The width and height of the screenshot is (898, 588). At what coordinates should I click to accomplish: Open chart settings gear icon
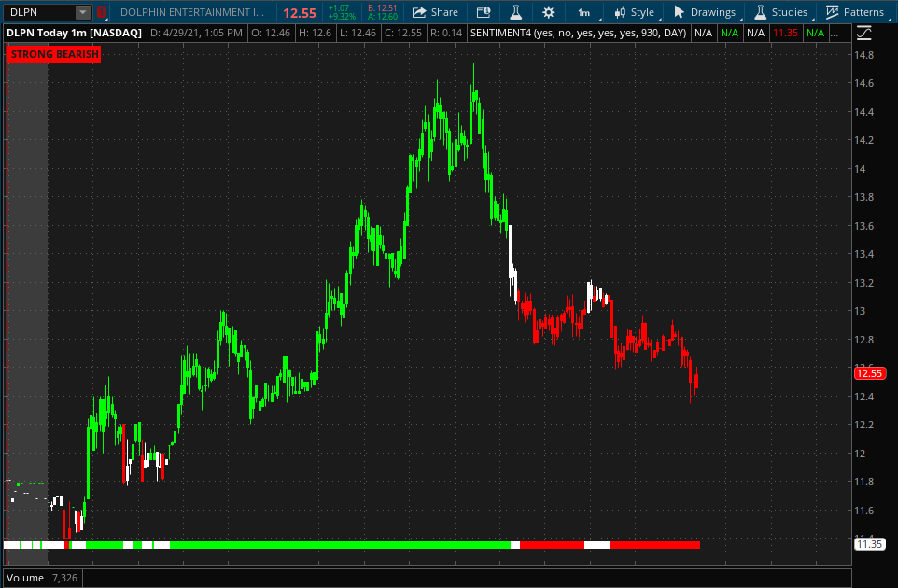[x=549, y=12]
